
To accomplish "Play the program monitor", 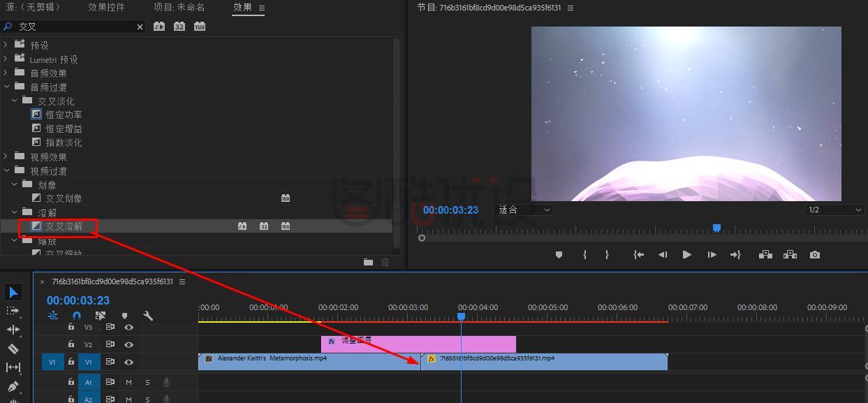I will 686,255.
